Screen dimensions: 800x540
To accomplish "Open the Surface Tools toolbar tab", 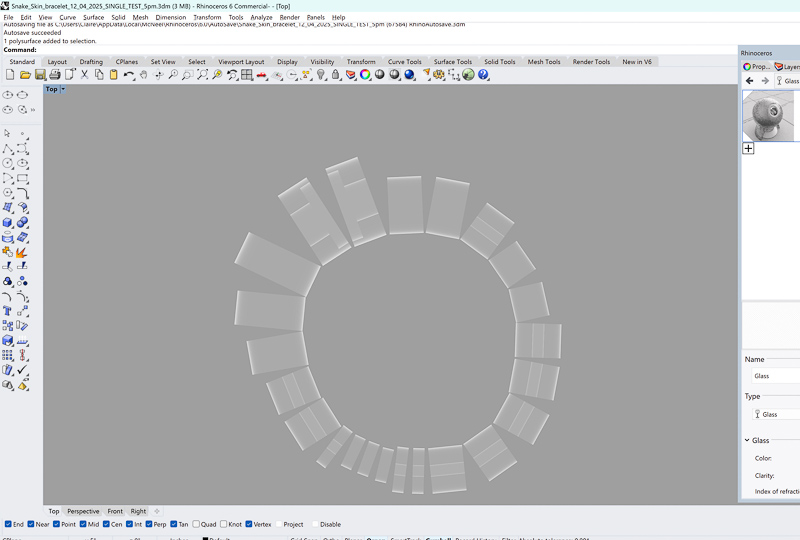I will click(452, 62).
